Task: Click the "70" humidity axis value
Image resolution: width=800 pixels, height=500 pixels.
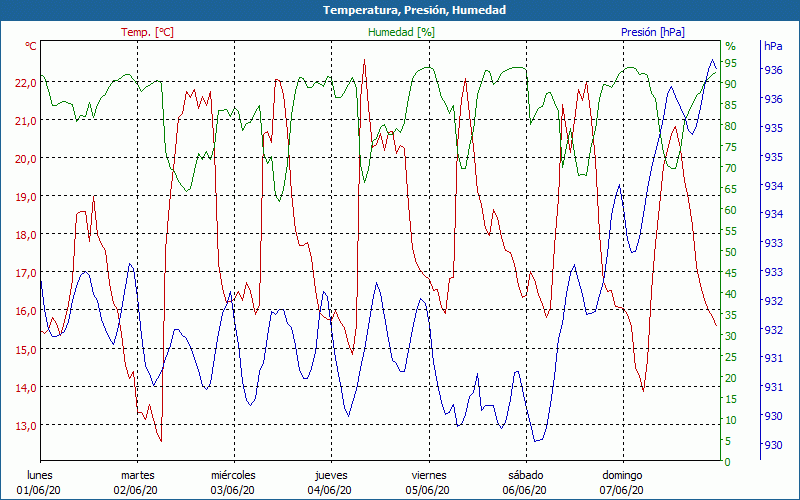Action: 731,168
